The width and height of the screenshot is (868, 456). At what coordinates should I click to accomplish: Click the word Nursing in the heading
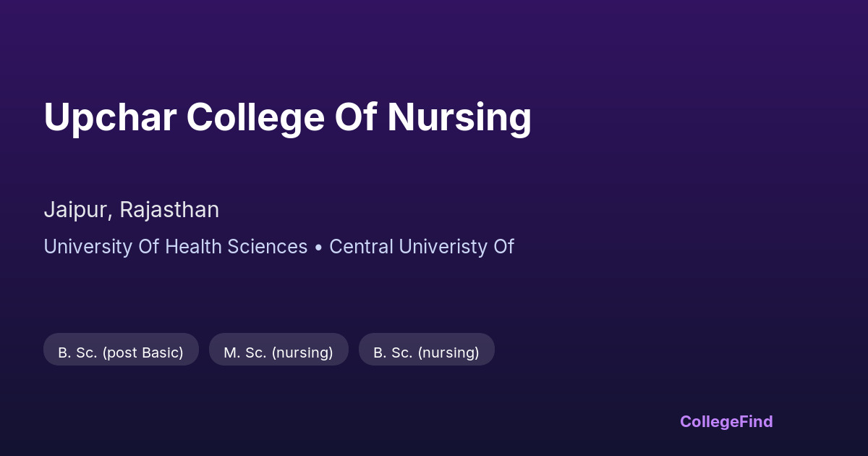[459, 117]
